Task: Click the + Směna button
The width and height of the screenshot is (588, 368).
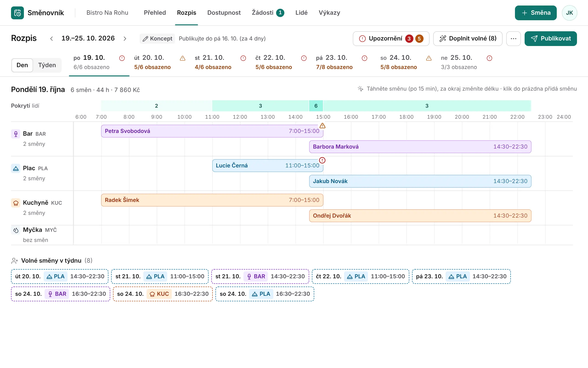Action: coord(536,13)
